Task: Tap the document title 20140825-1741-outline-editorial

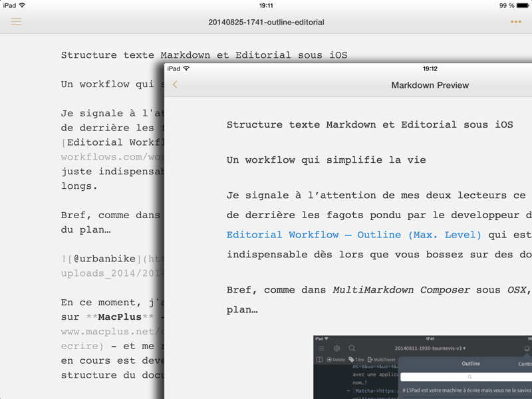Action: (267, 22)
